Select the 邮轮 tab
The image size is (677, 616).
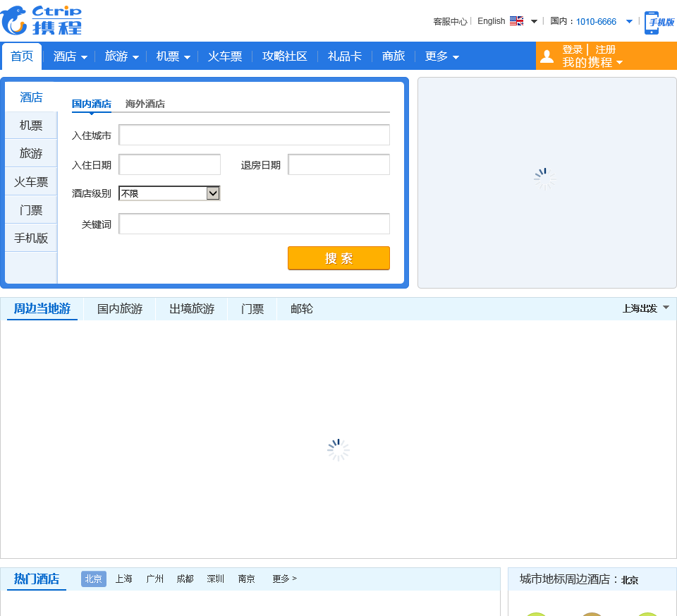(x=302, y=309)
